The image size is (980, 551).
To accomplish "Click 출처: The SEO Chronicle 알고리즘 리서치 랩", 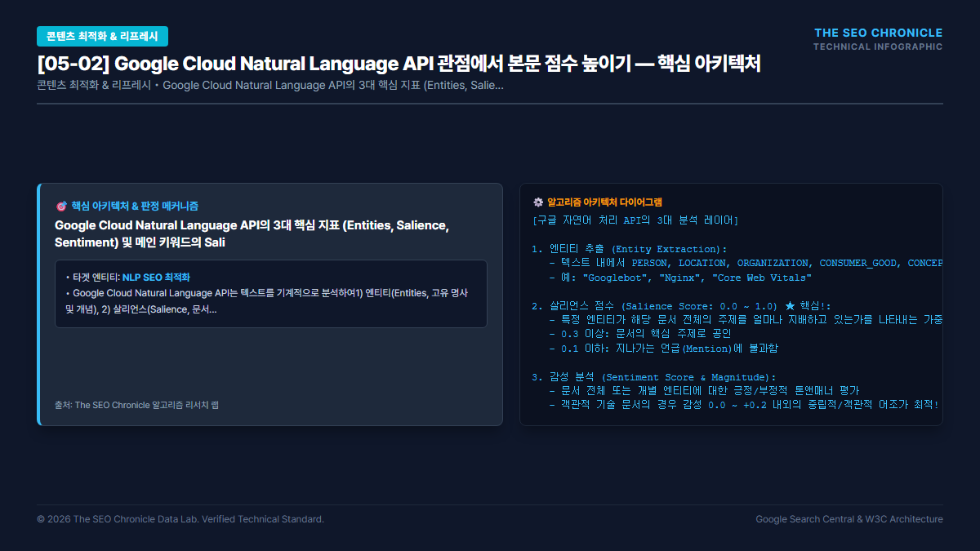I will click(136, 405).
